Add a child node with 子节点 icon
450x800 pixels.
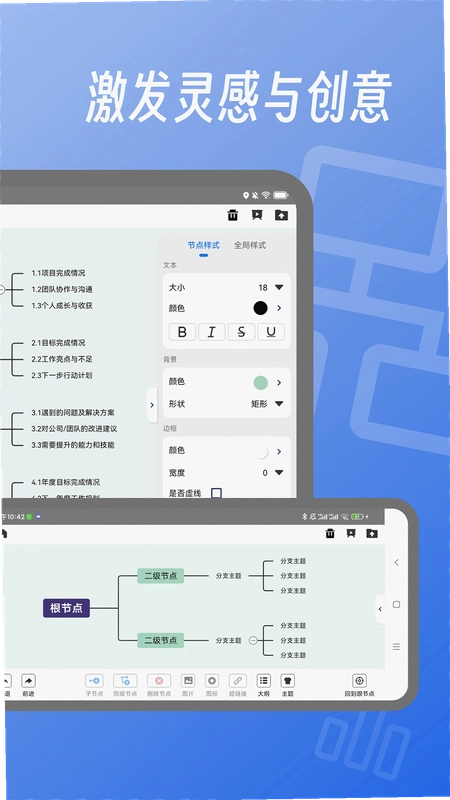point(94,681)
